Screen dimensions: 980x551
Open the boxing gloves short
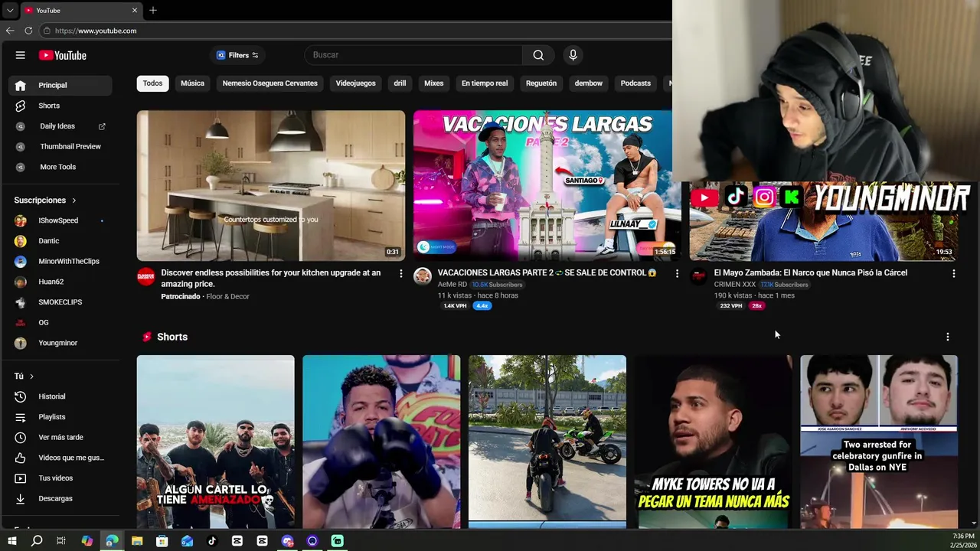[x=381, y=442]
